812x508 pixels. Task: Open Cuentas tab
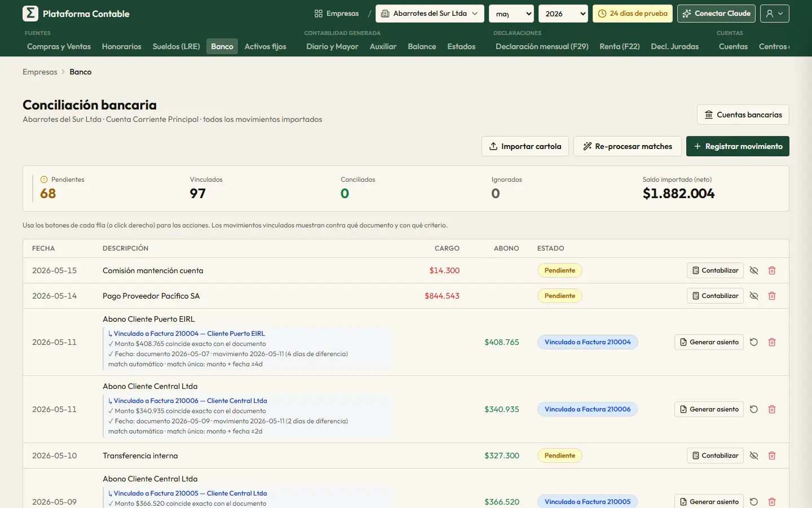coord(733,46)
